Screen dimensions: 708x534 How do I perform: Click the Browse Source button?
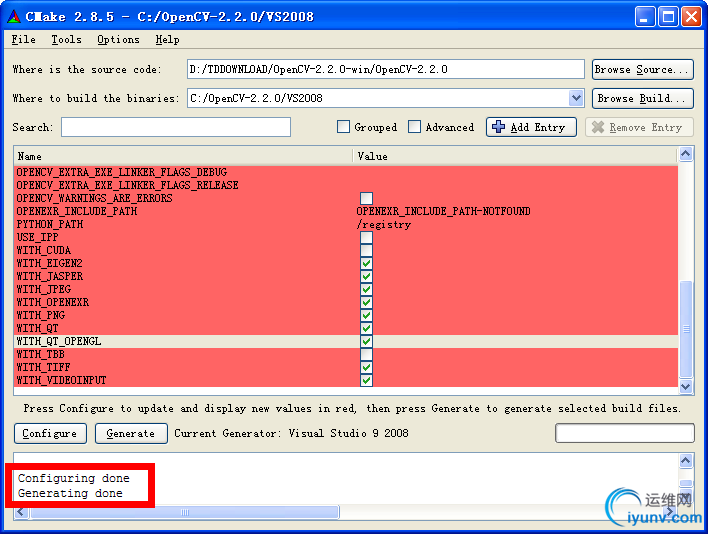pos(643,70)
